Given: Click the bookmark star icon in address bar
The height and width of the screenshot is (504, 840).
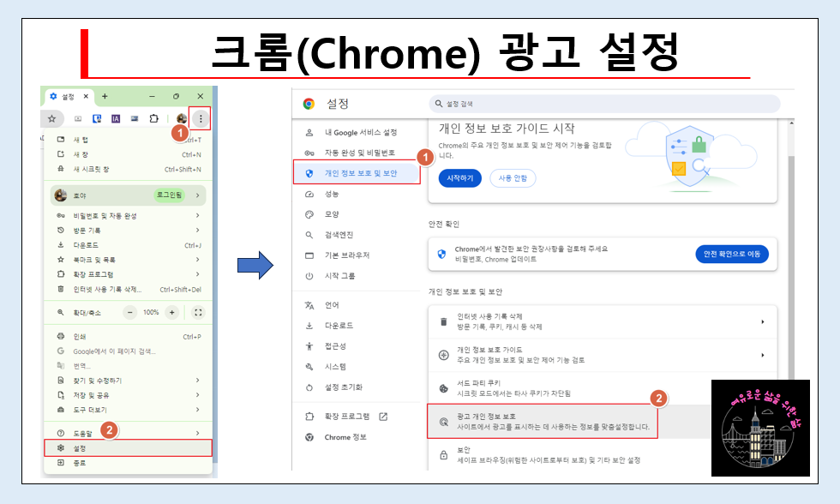Looking at the screenshot, I should 52,118.
